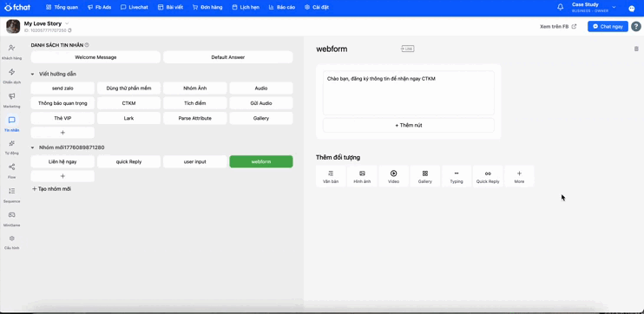Click Thêm nút button
The height and width of the screenshot is (314, 644).
(409, 125)
